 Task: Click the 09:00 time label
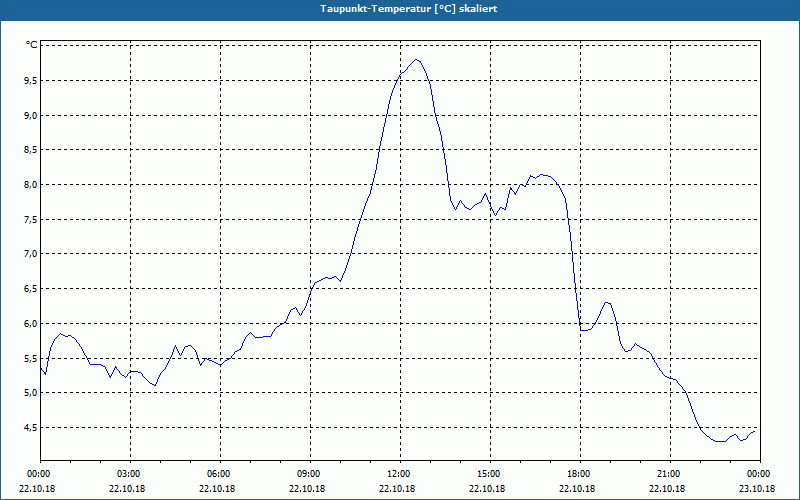pos(308,474)
